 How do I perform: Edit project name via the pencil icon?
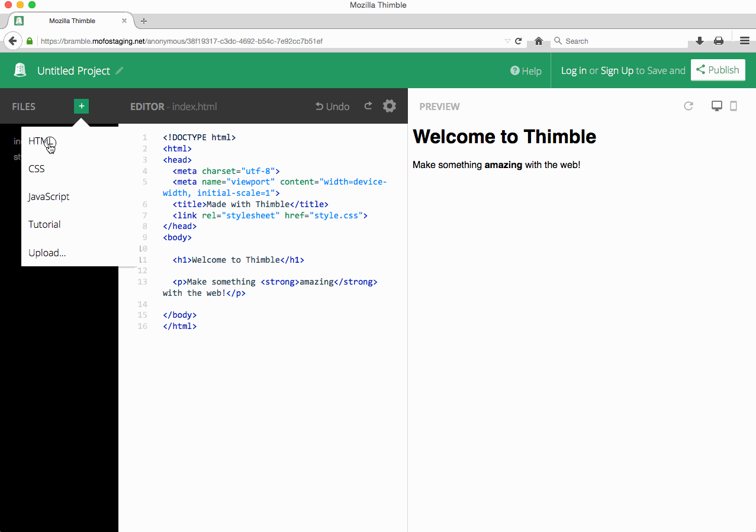click(120, 70)
